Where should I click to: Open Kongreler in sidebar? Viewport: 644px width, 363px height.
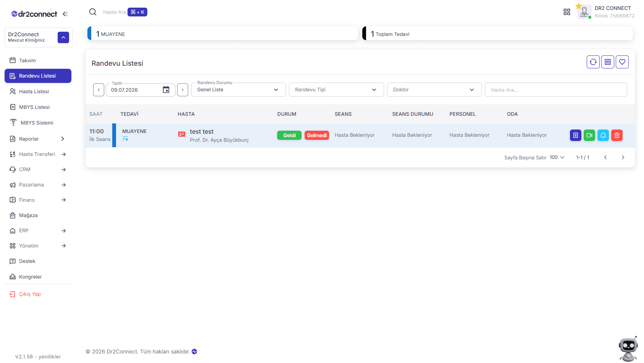coord(38,277)
